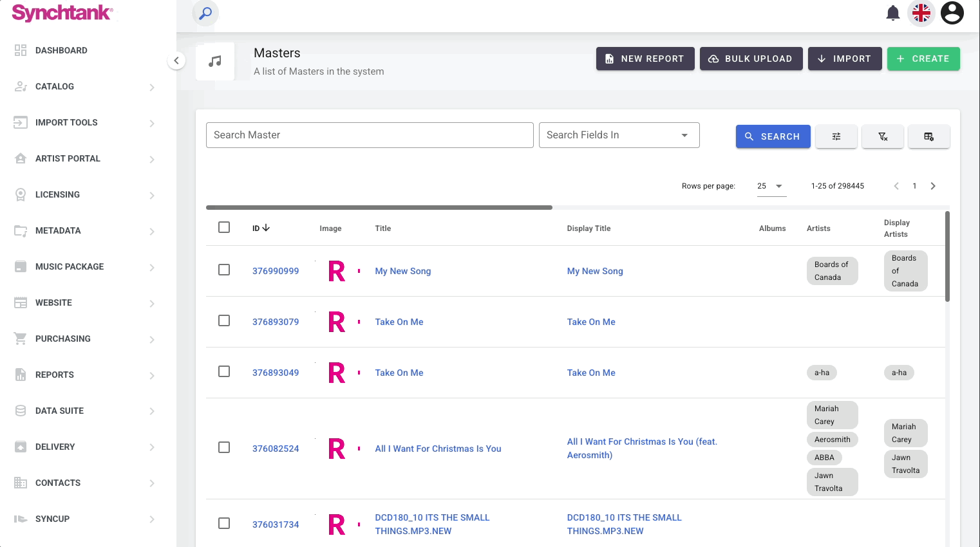Click the horizontal table scrollbar
980x547 pixels.
[x=379, y=207]
